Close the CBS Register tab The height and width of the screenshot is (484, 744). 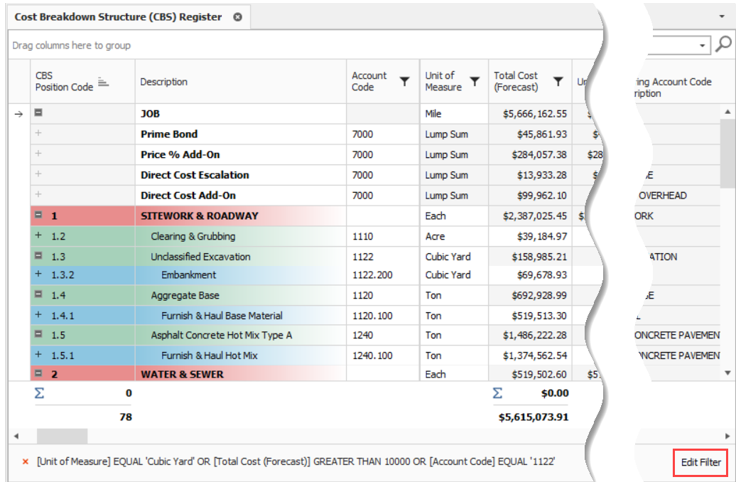[x=237, y=17]
